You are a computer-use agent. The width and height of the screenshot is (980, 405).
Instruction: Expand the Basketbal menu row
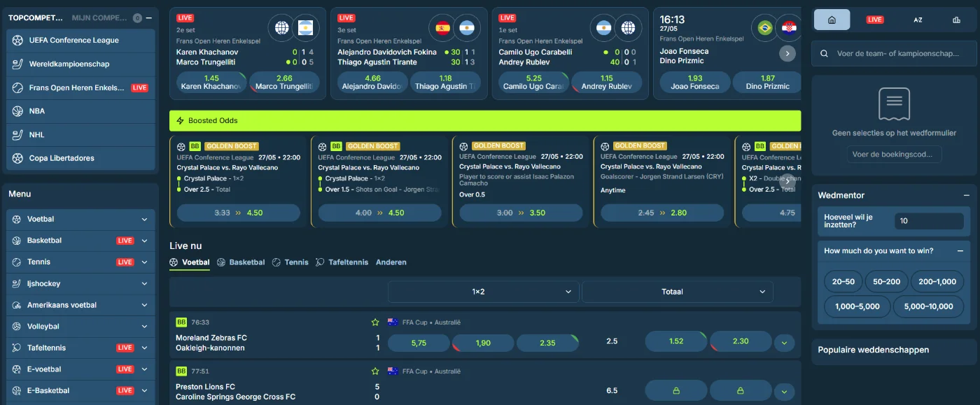(81, 241)
